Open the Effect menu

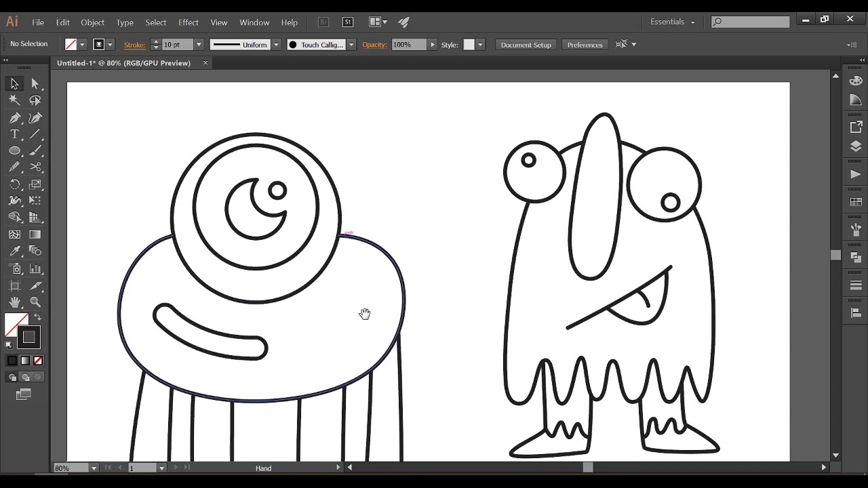tap(189, 22)
